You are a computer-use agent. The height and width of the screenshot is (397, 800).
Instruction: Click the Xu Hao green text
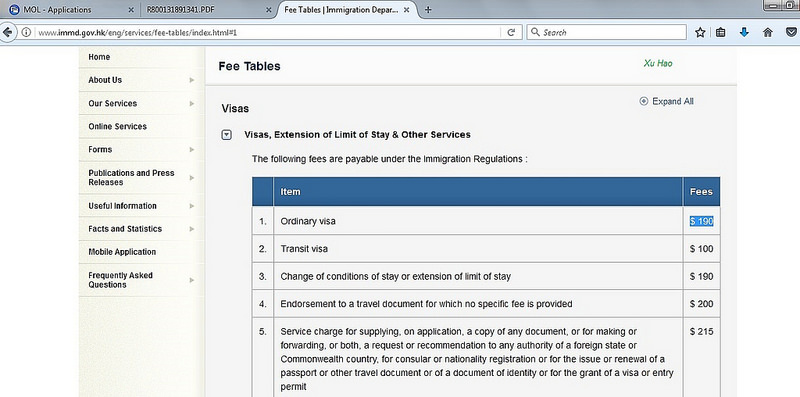[658, 63]
